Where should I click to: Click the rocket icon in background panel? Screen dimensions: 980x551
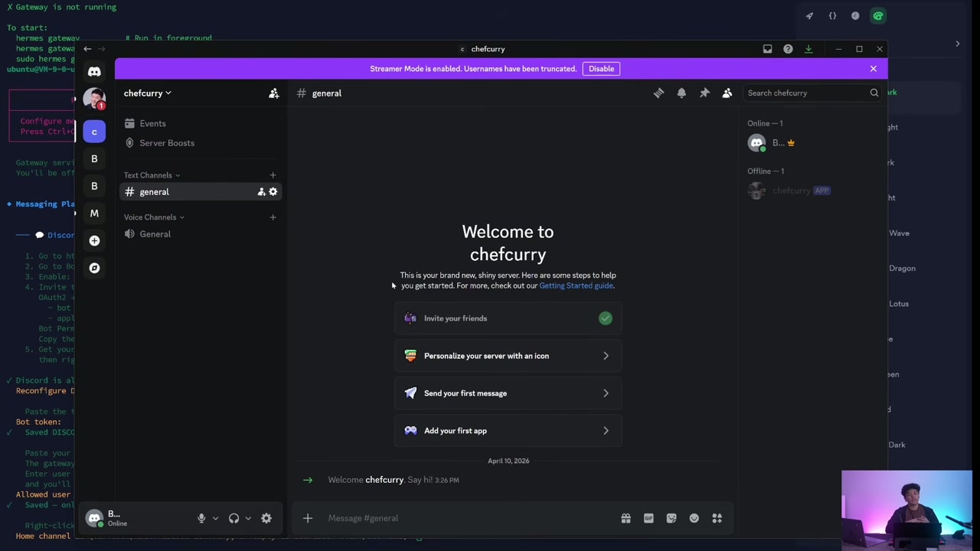(809, 16)
